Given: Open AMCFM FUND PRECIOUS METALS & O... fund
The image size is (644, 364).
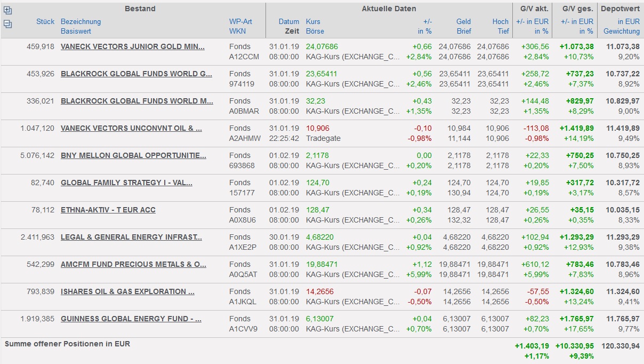Looking at the screenshot, I should click(x=133, y=264).
